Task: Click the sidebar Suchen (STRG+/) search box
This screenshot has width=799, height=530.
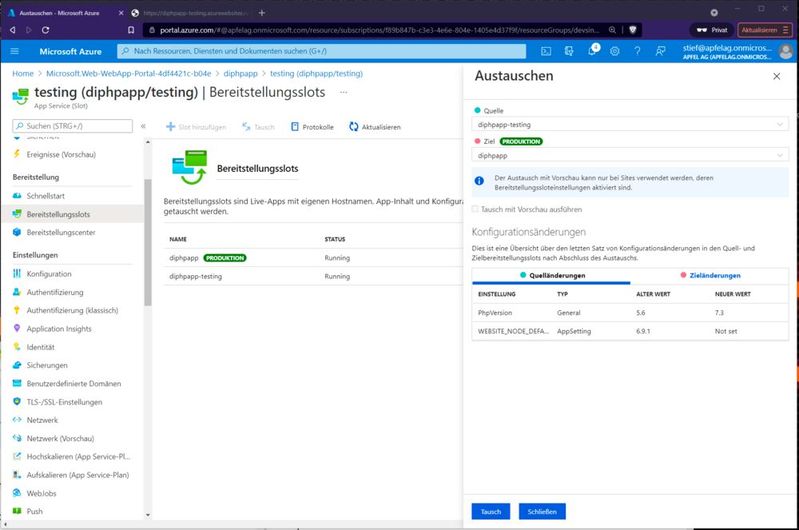Action: pyautogui.click(x=72, y=126)
